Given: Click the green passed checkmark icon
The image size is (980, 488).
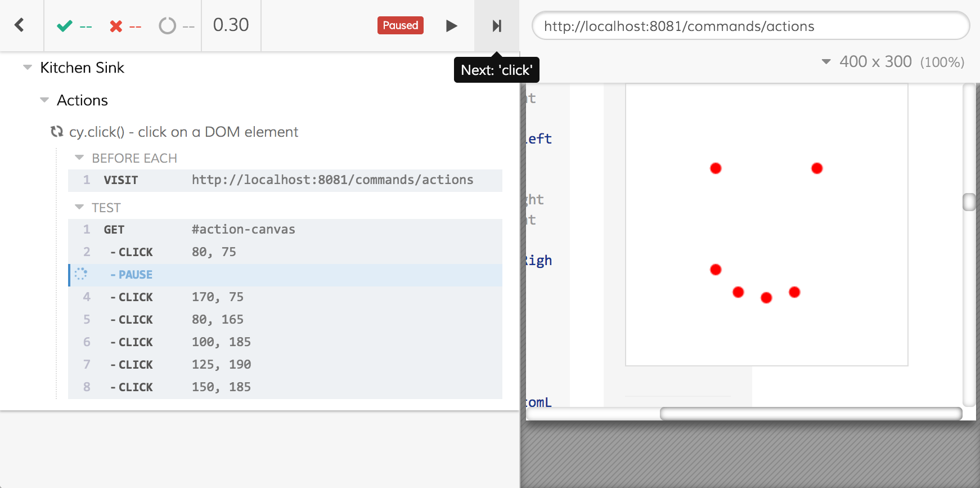Looking at the screenshot, I should (65, 26).
